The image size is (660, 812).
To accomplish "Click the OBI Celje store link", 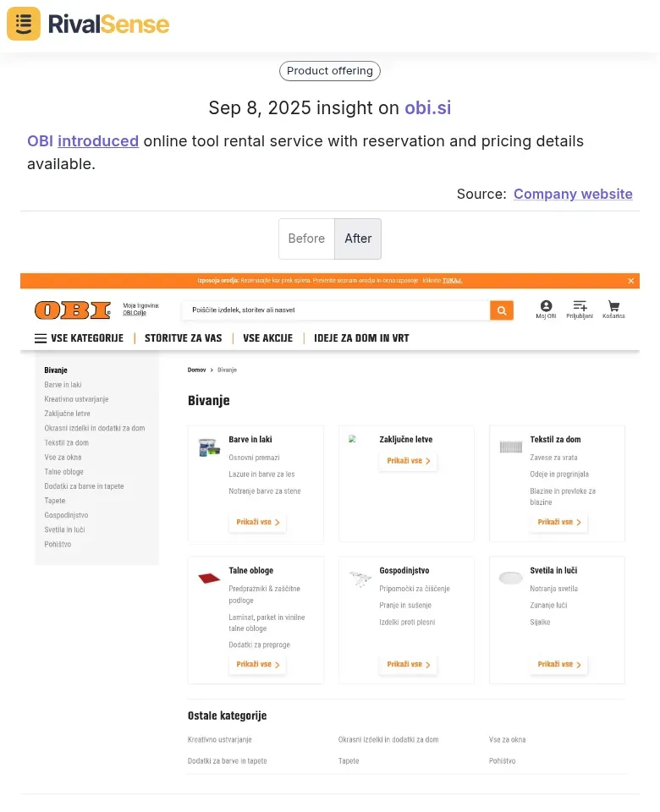I will (x=135, y=313).
